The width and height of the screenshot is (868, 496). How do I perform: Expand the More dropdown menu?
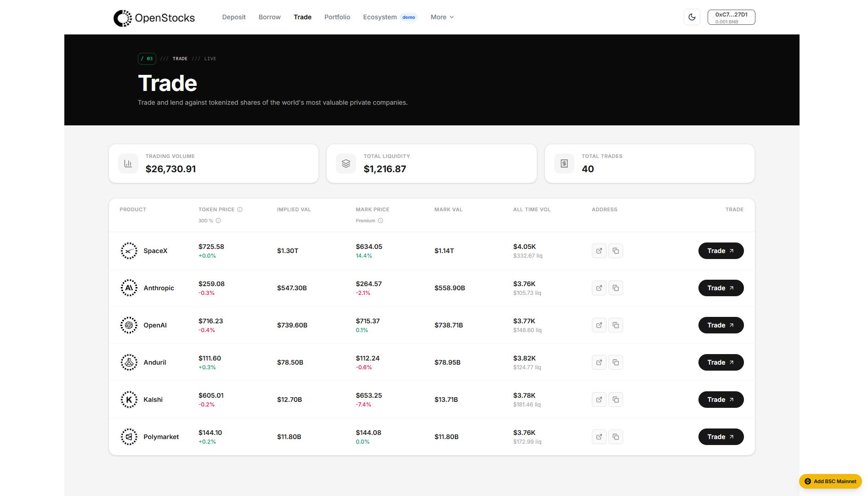(443, 17)
